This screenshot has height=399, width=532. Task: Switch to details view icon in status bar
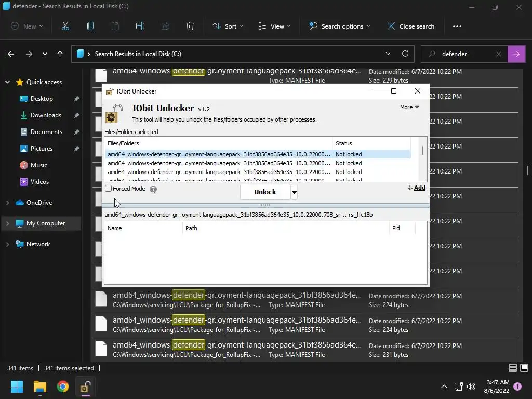pos(513,368)
